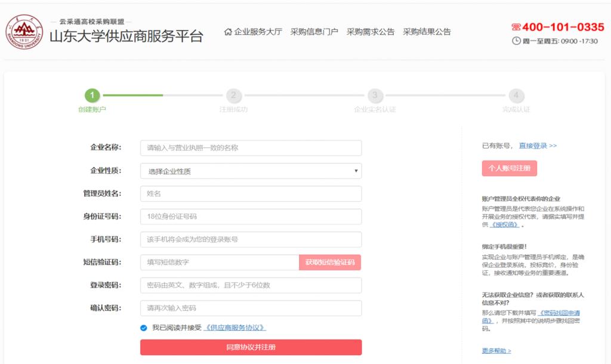
Task: Click the 获取短信验证码 button
Action: click(x=330, y=263)
